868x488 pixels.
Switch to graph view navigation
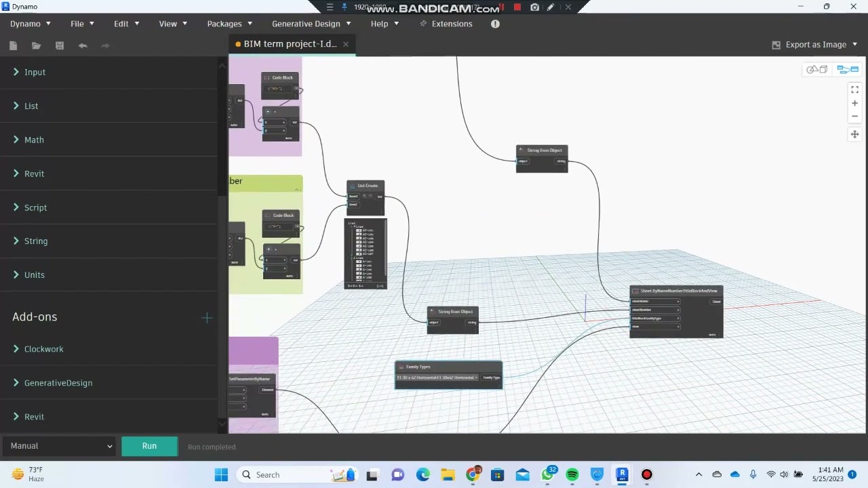(848, 69)
